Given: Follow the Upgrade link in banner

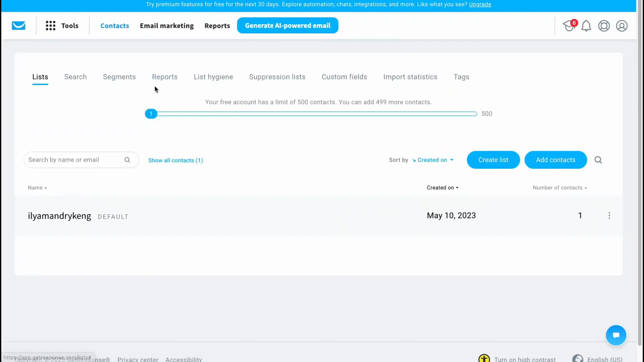Looking at the screenshot, I should point(480,4).
